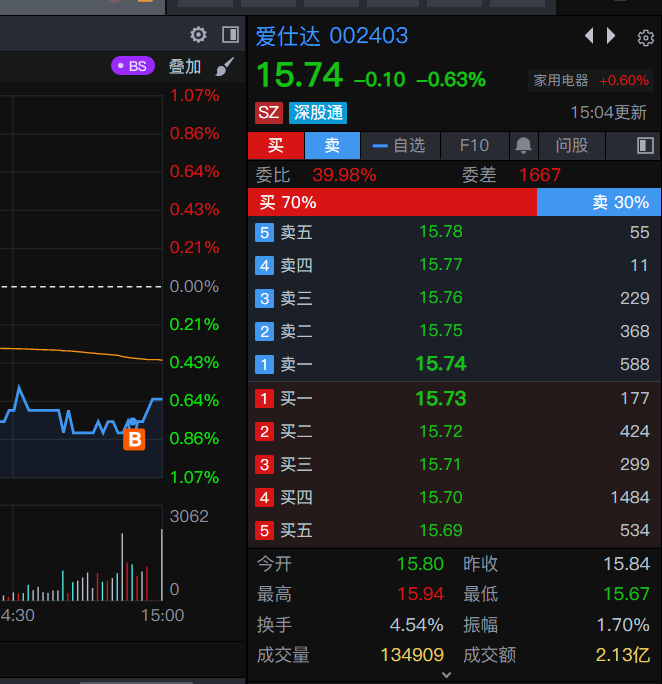
Task: Click volume scale label 3062
Action: coord(189,516)
